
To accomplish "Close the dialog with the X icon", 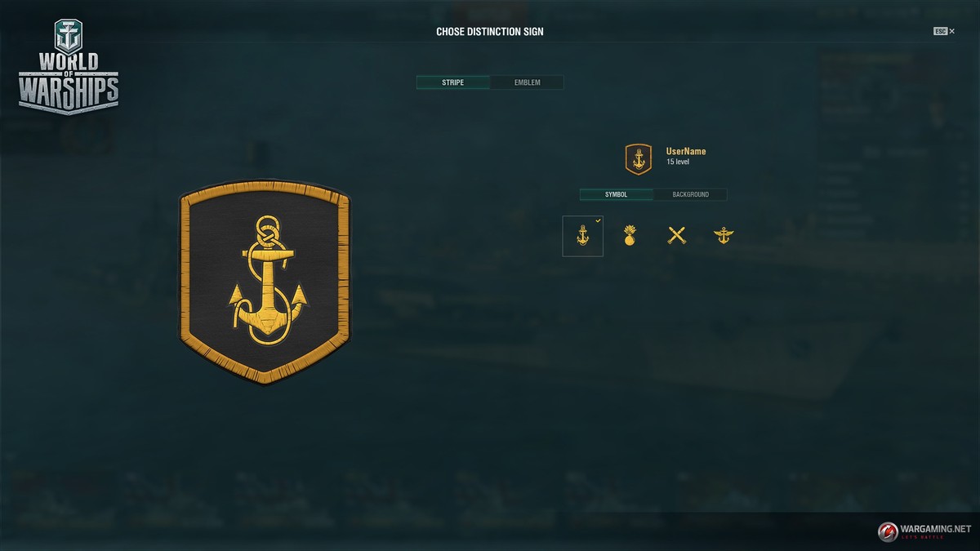I will 952,31.
